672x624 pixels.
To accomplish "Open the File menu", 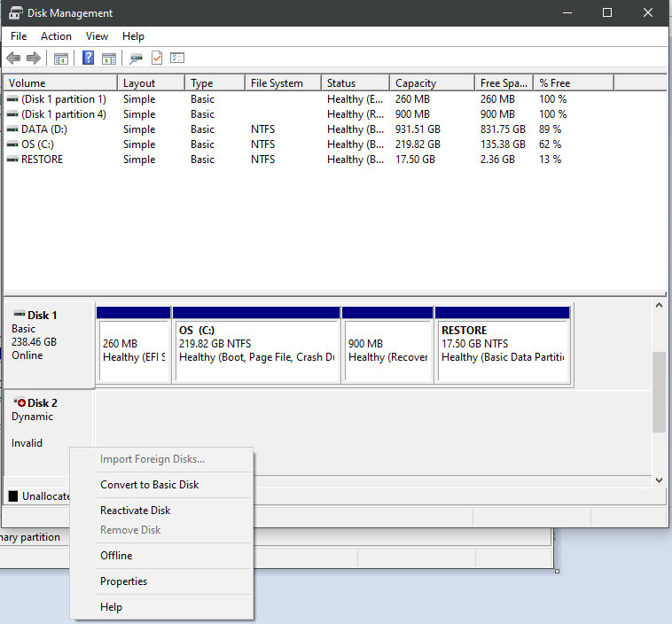I will (x=19, y=36).
